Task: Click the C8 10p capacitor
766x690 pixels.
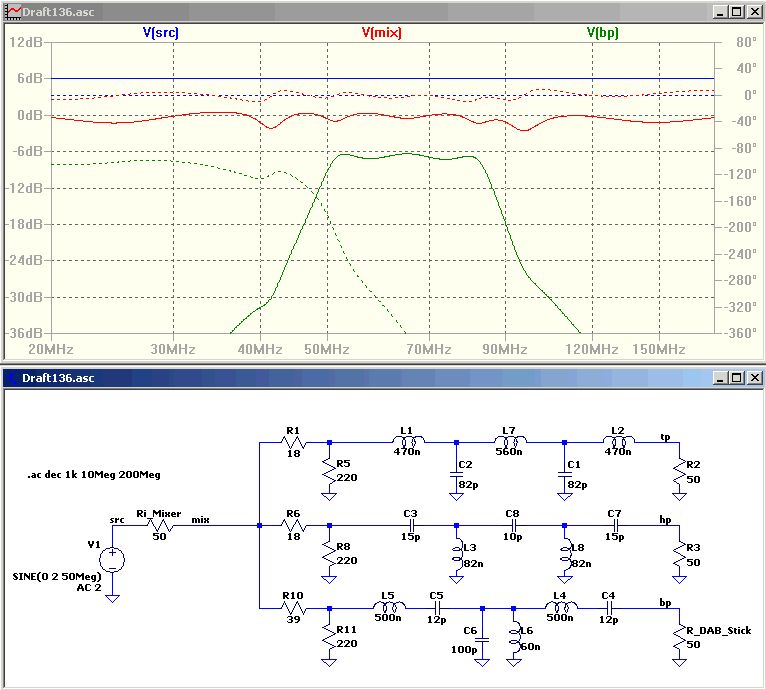Action: click(512, 525)
